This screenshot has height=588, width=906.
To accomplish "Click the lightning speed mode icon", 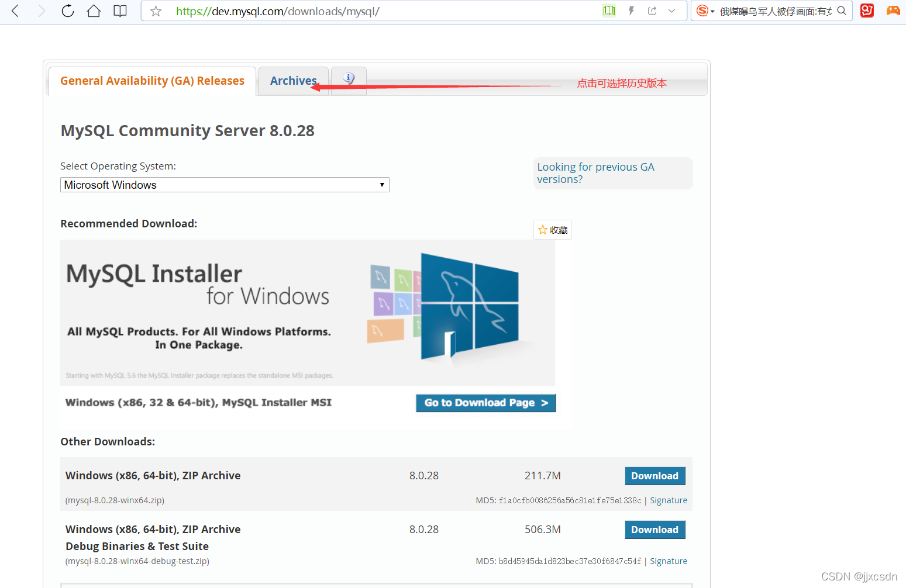I will (x=631, y=11).
